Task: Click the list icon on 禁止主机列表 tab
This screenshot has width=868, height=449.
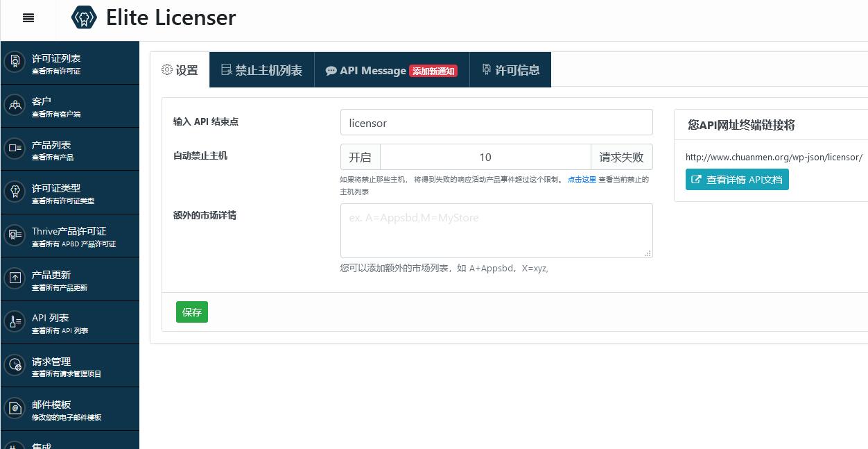Action: pos(227,69)
